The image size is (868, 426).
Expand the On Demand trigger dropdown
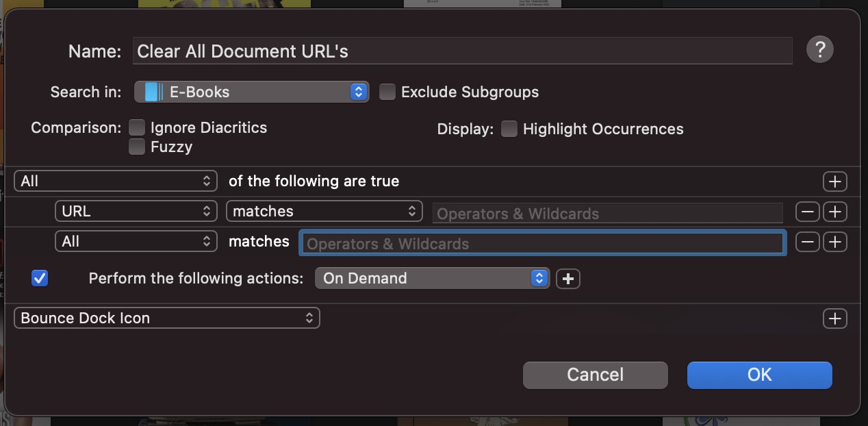click(x=432, y=279)
